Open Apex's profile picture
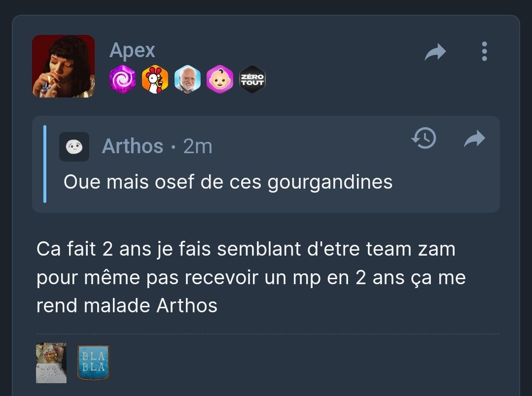Image resolution: width=532 pixels, height=396 pixels. [x=63, y=66]
